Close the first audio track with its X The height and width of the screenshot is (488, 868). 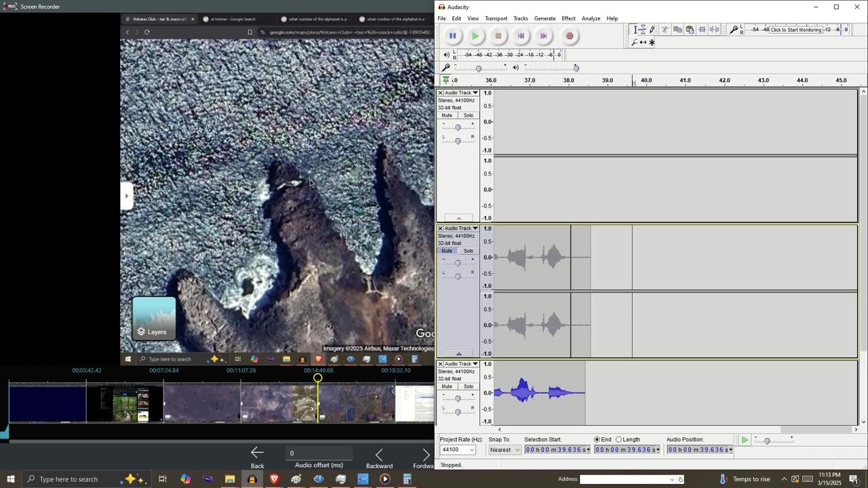(x=440, y=93)
